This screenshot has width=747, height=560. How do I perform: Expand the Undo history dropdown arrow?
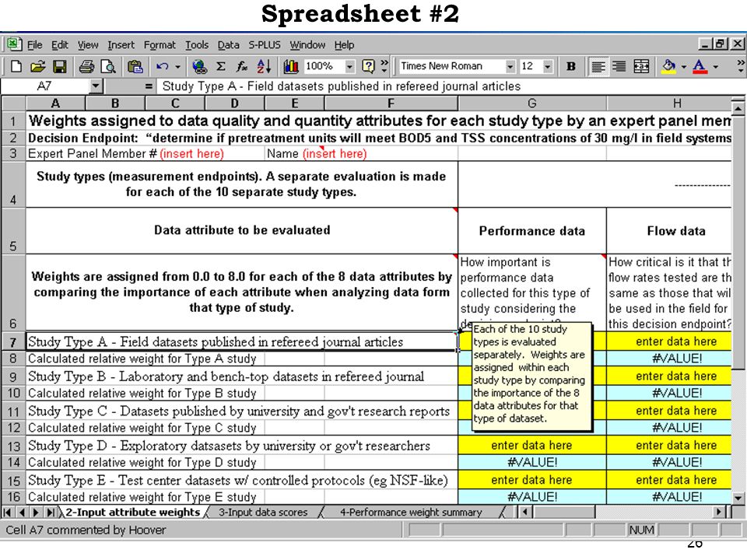[177, 67]
